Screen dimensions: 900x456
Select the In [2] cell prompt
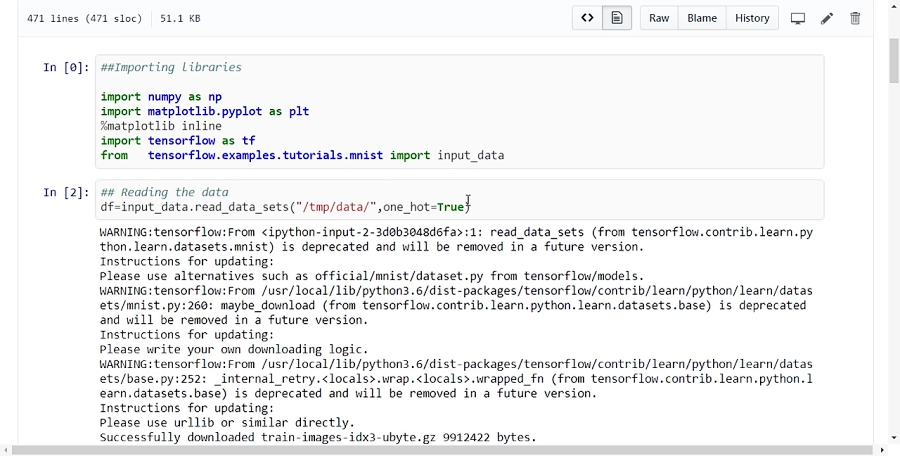click(66, 192)
